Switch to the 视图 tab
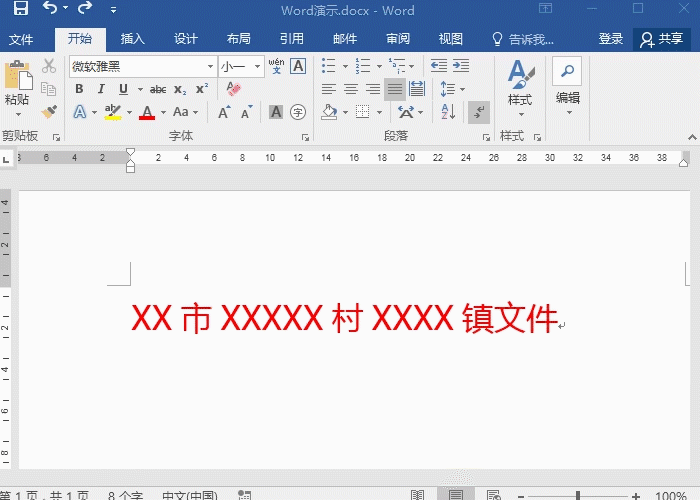 click(450, 39)
